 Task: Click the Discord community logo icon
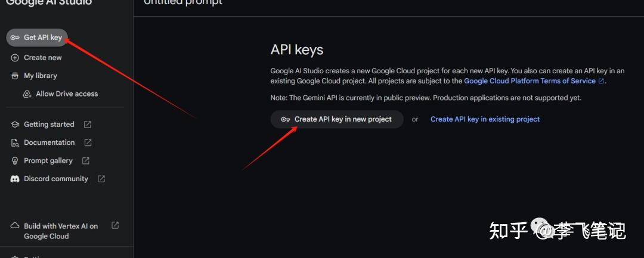point(15,179)
